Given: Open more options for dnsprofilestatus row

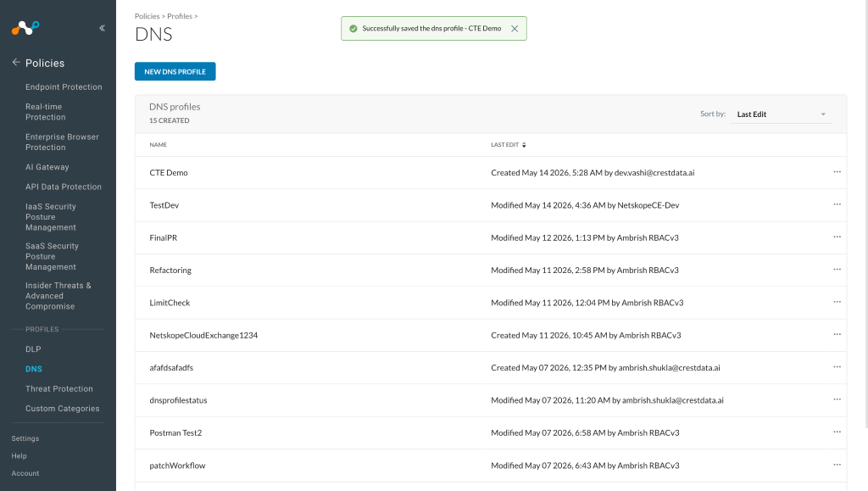Looking at the screenshot, I should coord(837,399).
